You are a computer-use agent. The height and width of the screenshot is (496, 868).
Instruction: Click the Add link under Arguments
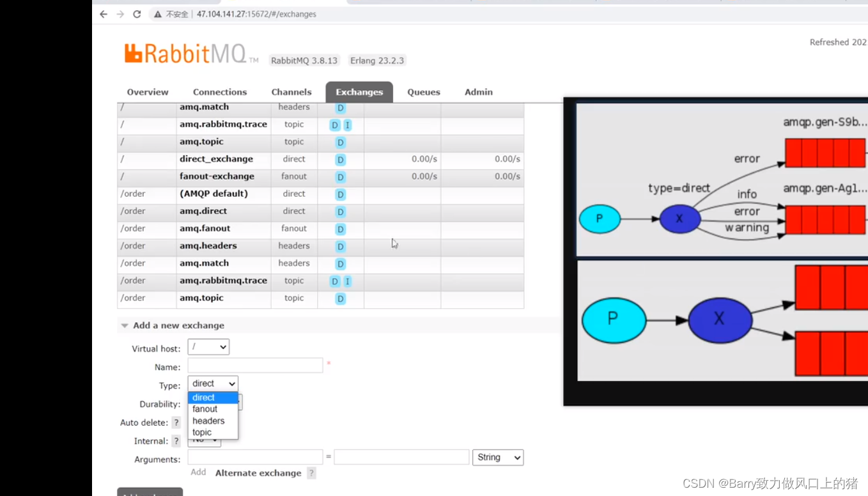(198, 472)
